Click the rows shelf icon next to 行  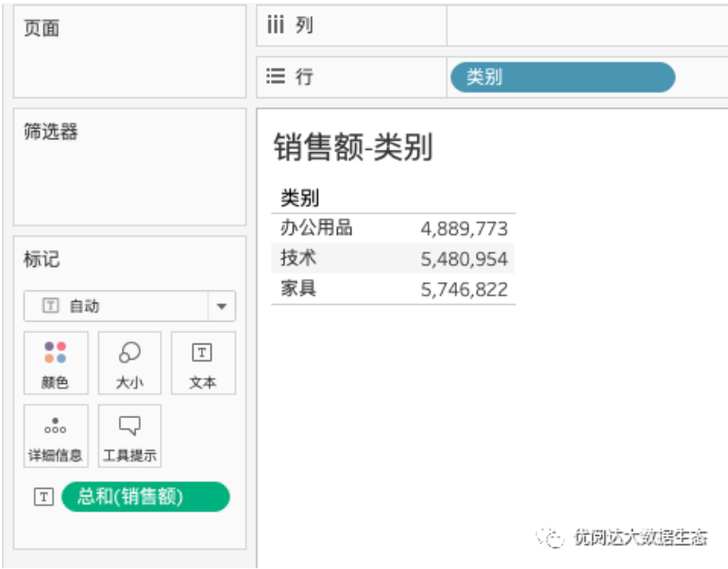(x=275, y=76)
